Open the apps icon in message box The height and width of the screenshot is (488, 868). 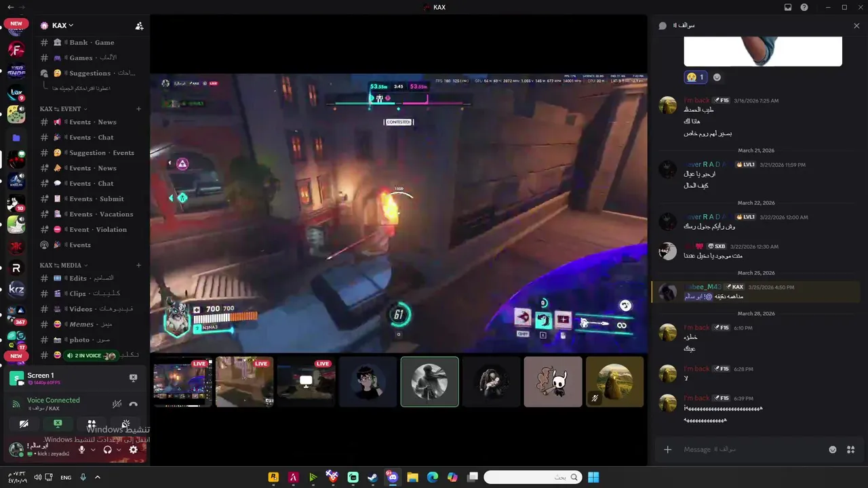(850, 449)
